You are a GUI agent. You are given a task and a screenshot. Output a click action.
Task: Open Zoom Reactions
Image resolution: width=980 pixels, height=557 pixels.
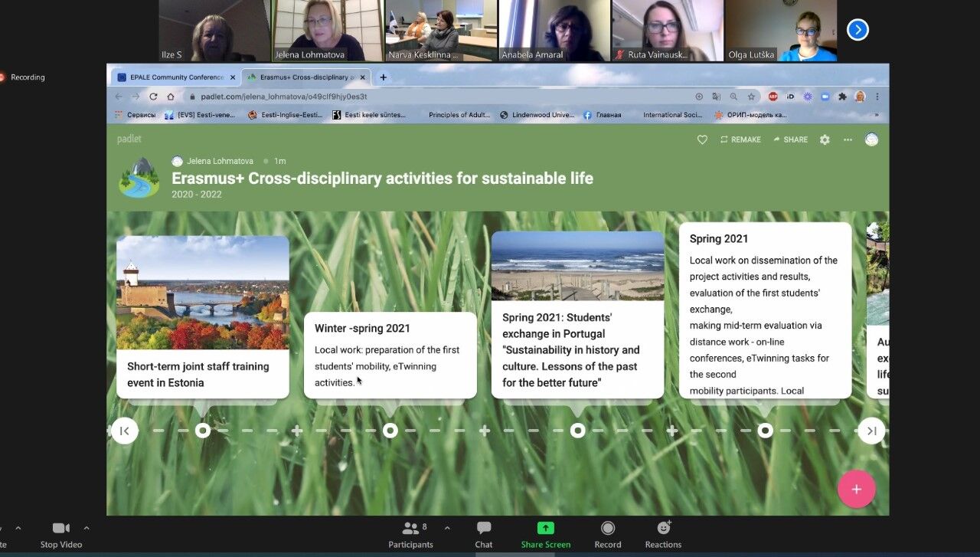click(x=663, y=535)
